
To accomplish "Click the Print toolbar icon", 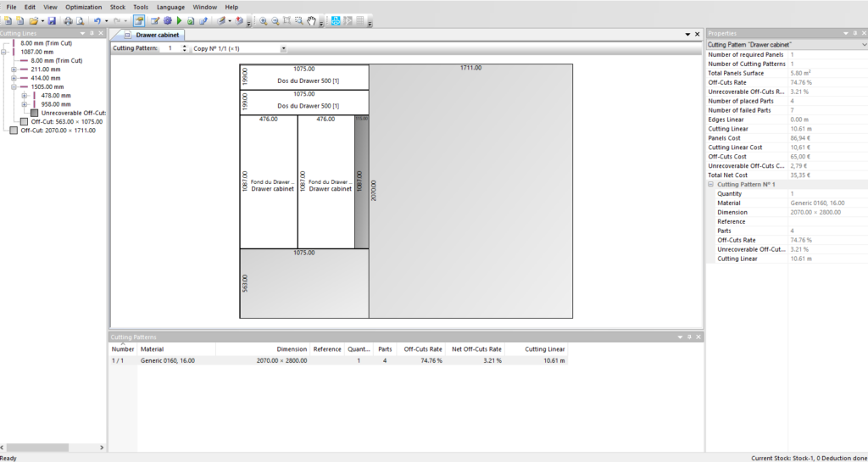I will (x=68, y=21).
